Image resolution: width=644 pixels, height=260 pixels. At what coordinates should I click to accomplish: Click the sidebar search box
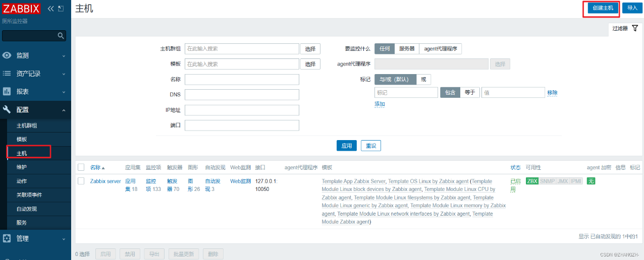[34, 36]
